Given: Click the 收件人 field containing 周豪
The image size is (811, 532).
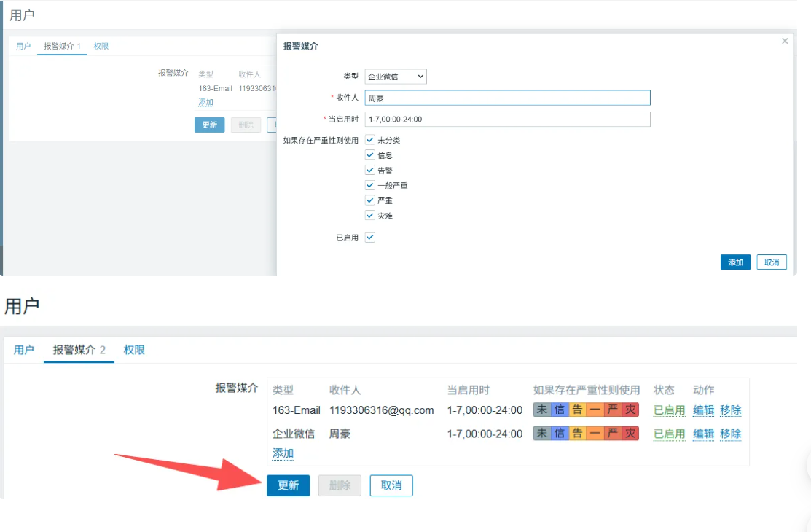Looking at the screenshot, I should pyautogui.click(x=507, y=98).
